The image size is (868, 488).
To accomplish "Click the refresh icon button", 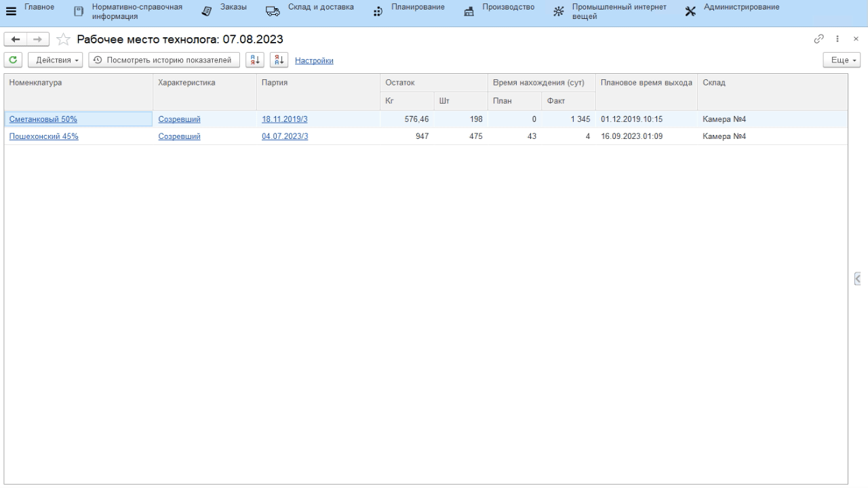I will pos(13,60).
